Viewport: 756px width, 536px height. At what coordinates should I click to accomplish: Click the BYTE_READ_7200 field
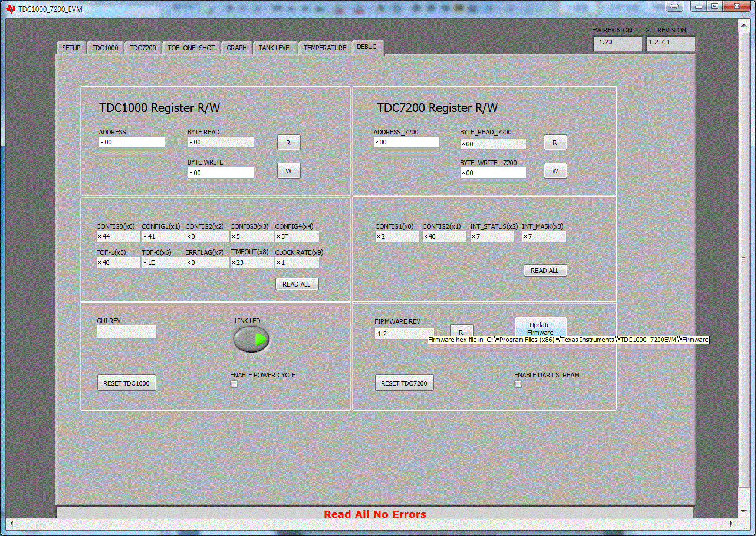(493, 144)
